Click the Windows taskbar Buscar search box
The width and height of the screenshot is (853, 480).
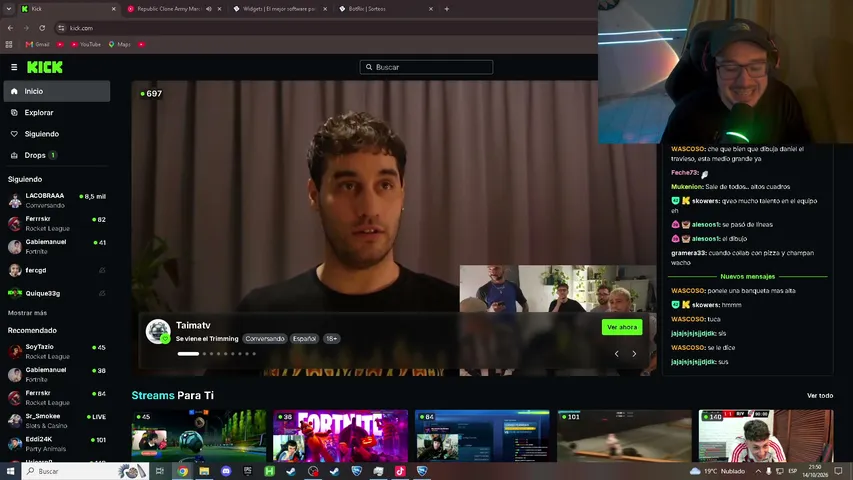84,471
